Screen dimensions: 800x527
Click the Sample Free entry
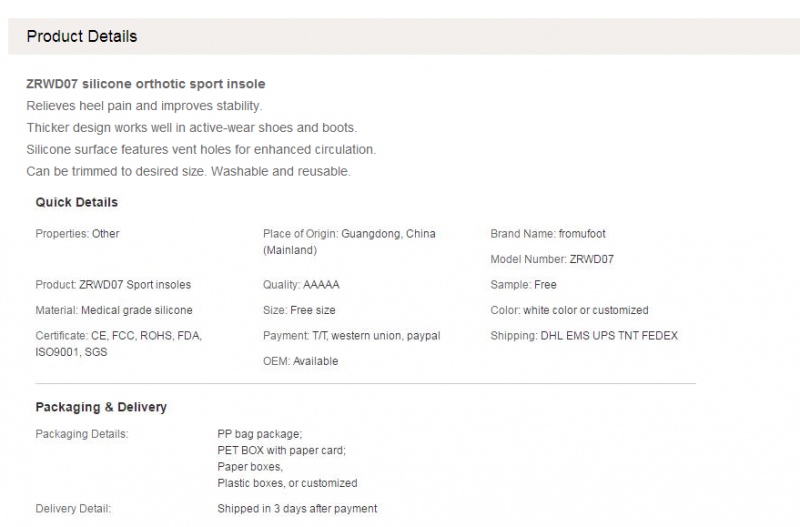click(x=523, y=285)
